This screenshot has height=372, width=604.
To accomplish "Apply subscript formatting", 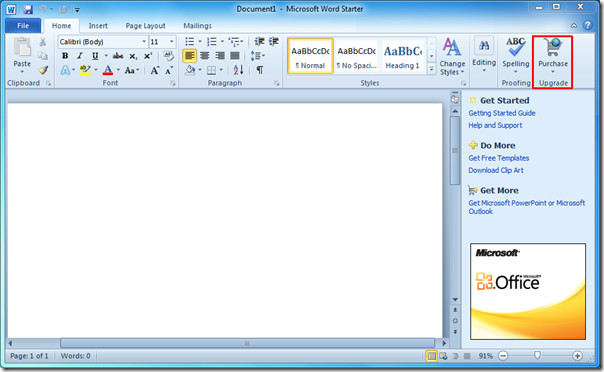I will tap(133, 56).
